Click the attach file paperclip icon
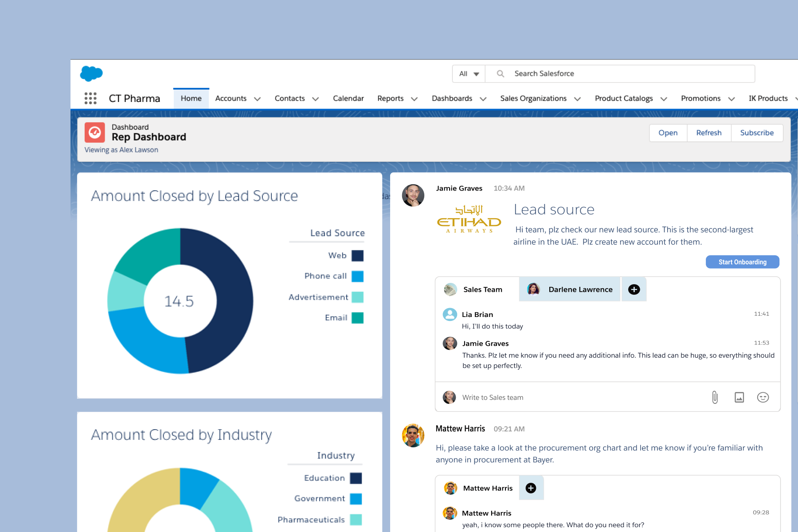 tap(715, 397)
